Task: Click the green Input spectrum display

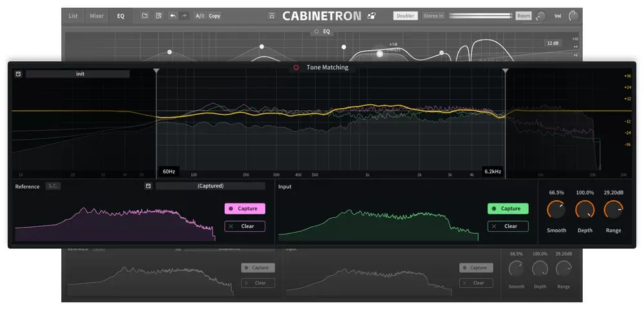Action: [378, 226]
